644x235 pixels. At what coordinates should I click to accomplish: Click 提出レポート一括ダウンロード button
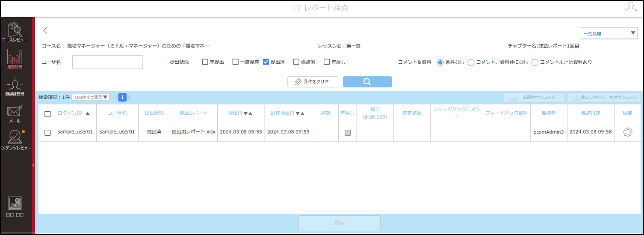(604, 98)
